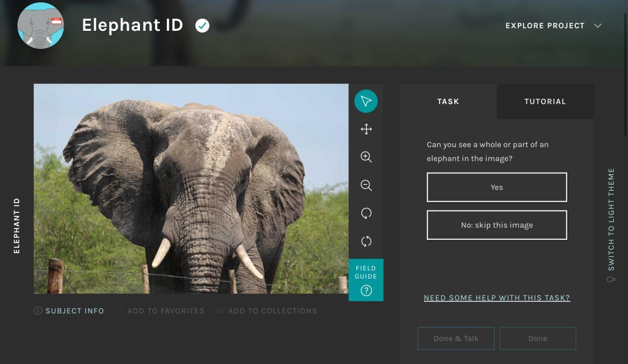Click the page vertical scrollbar
This screenshot has height=364, width=628.
tap(625, 74)
